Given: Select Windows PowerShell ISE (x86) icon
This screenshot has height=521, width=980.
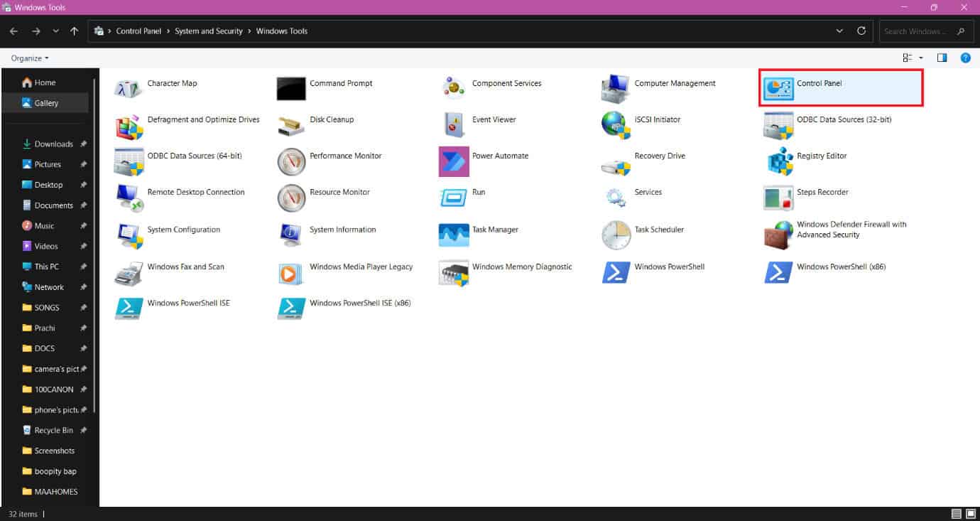Looking at the screenshot, I should 291,308.
